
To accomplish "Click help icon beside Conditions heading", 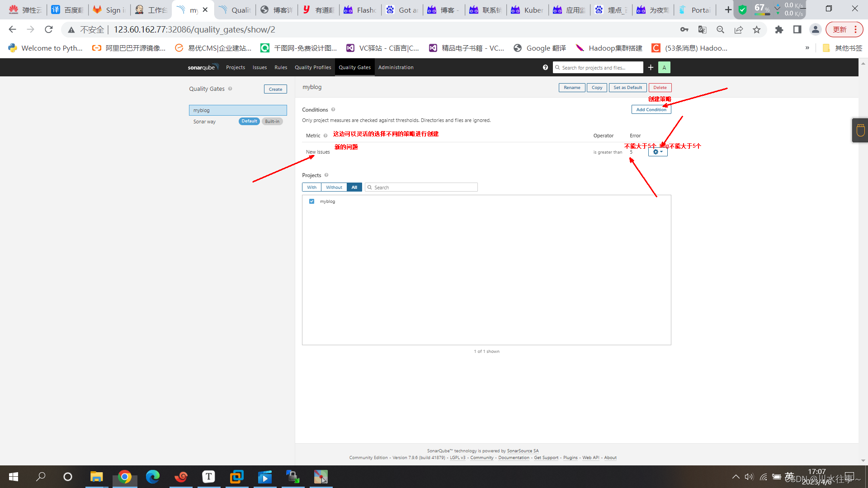I will [333, 110].
